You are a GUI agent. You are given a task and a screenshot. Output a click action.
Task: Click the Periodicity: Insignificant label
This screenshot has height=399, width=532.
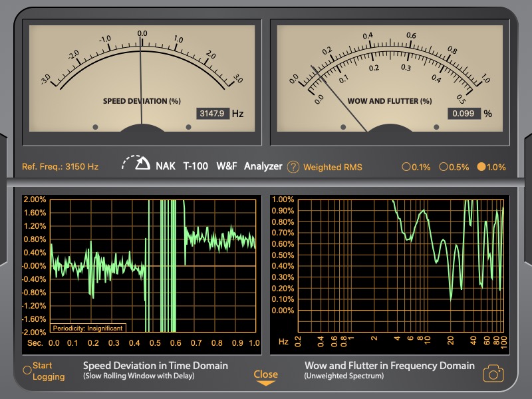pyautogui.click(x=88, y=328)
